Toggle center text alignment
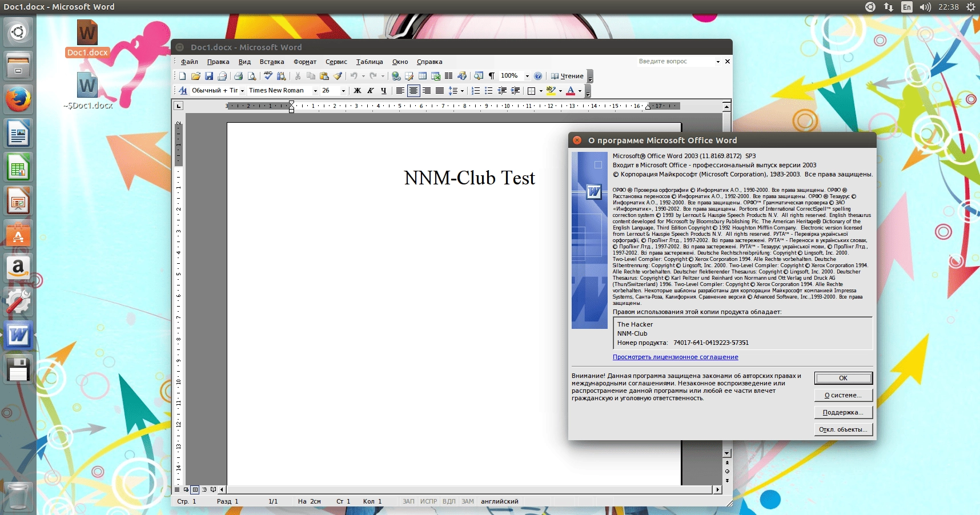Image resolution: width=980 pixels, height=515 pixels. 413,91
